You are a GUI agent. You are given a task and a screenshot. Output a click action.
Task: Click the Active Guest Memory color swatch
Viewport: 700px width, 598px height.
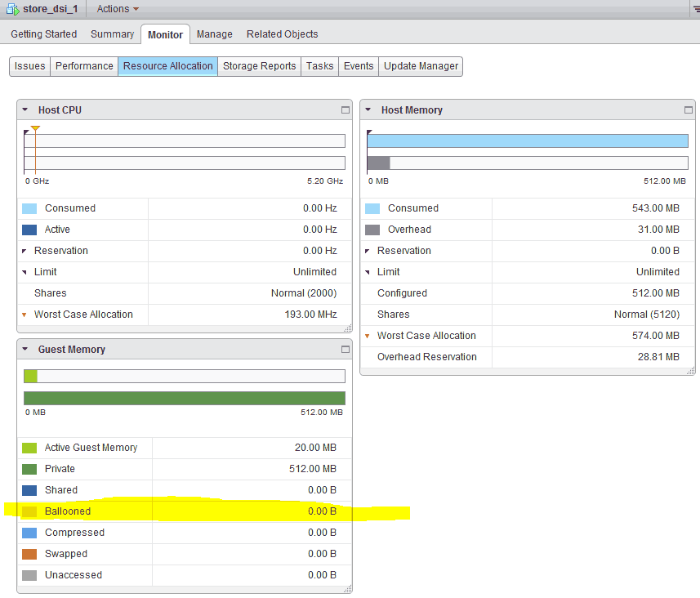pos(29,448)
